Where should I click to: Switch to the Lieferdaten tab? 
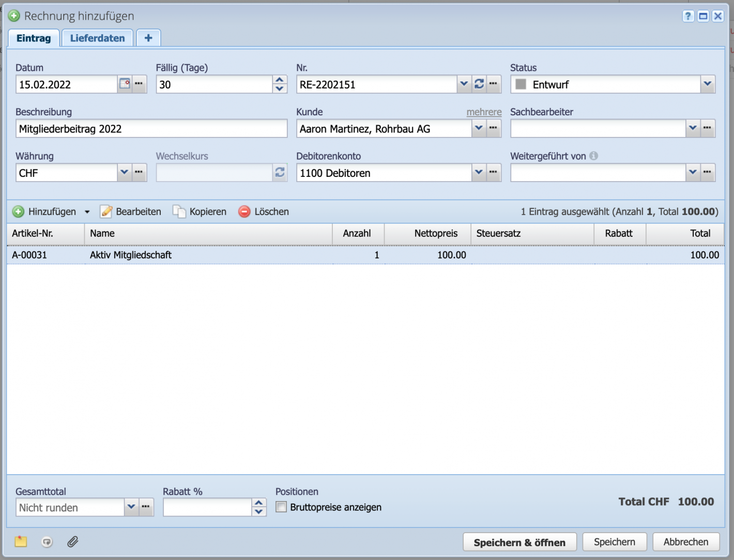pyautogui.click(x=97, y=37)
